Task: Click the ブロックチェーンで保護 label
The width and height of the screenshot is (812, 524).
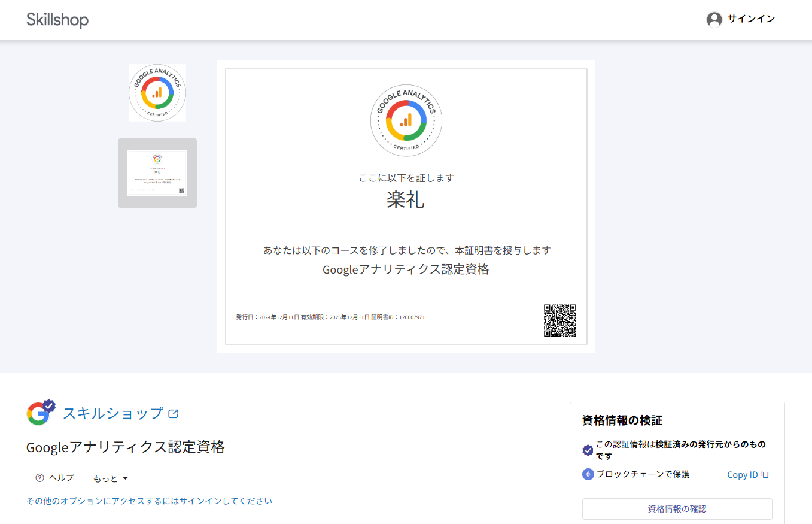Action: pyautogui.click(x=643, y=474)
